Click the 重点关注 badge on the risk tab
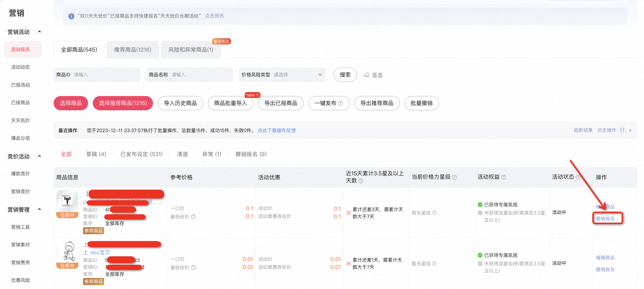644x289 pixels. click(221, 41)
